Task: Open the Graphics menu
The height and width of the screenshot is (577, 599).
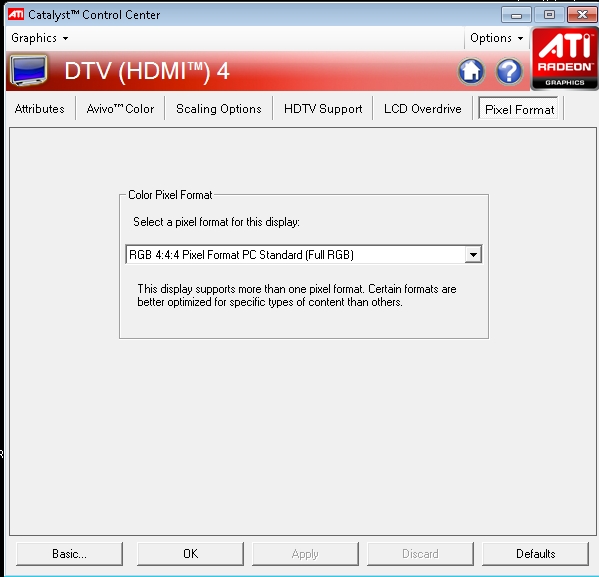Action: (39, 38)
